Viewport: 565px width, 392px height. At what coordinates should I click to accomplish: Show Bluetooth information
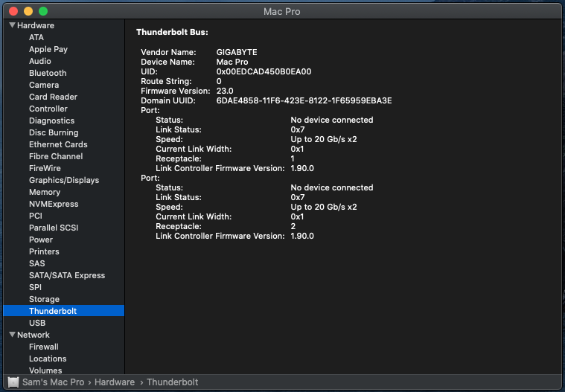coord(48,73)
